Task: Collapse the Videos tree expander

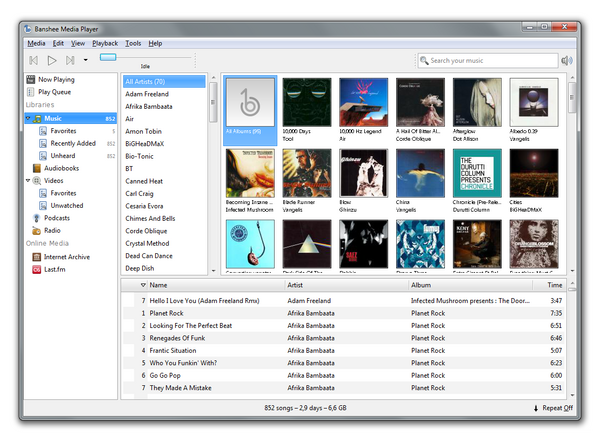Action: [x=28, y=180]
